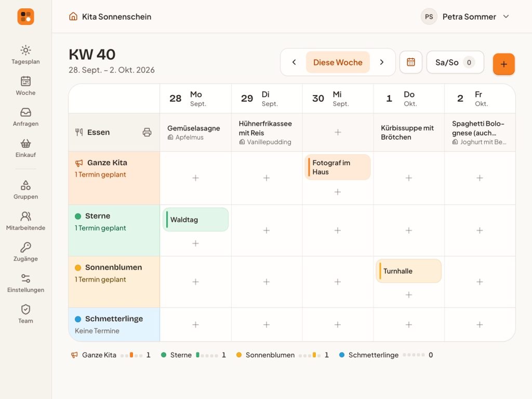
Task: Add Sterne event on Friday
Action: click(480, 230)
